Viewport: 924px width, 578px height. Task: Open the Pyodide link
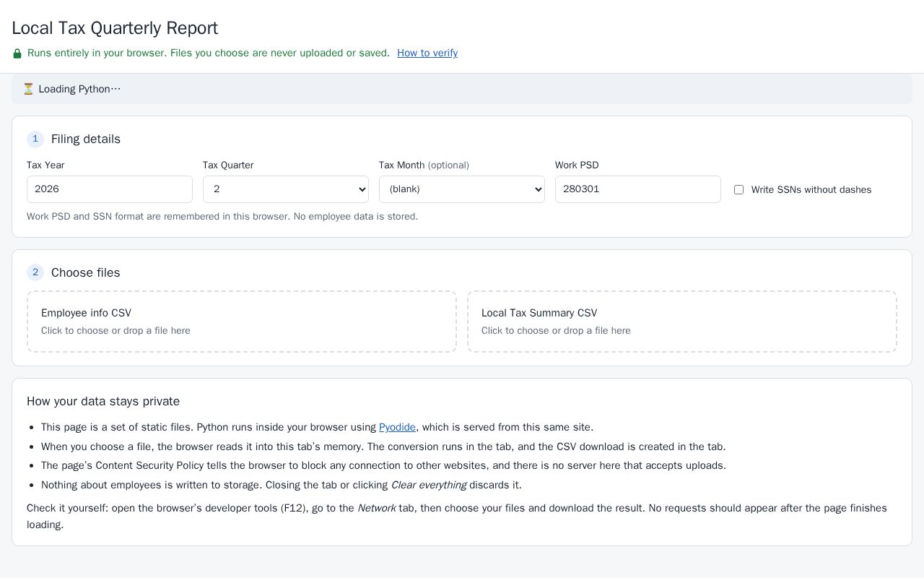pos(397,427)
